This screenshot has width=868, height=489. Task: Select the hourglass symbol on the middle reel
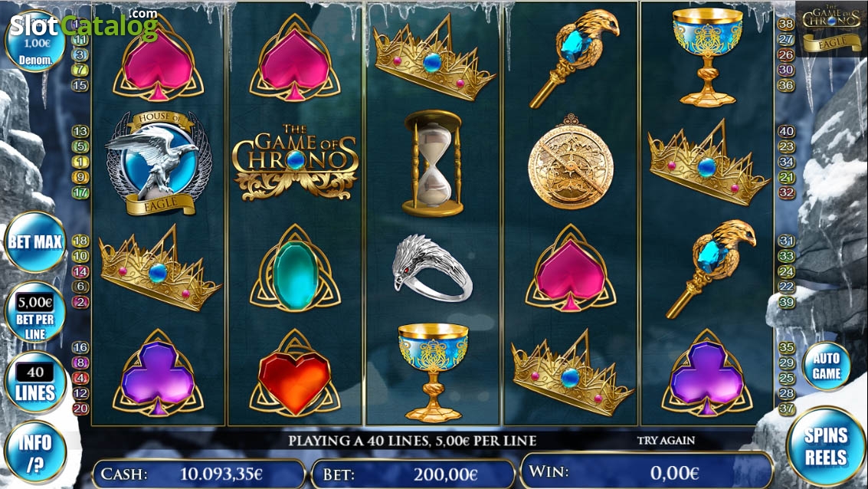(433, 162)
